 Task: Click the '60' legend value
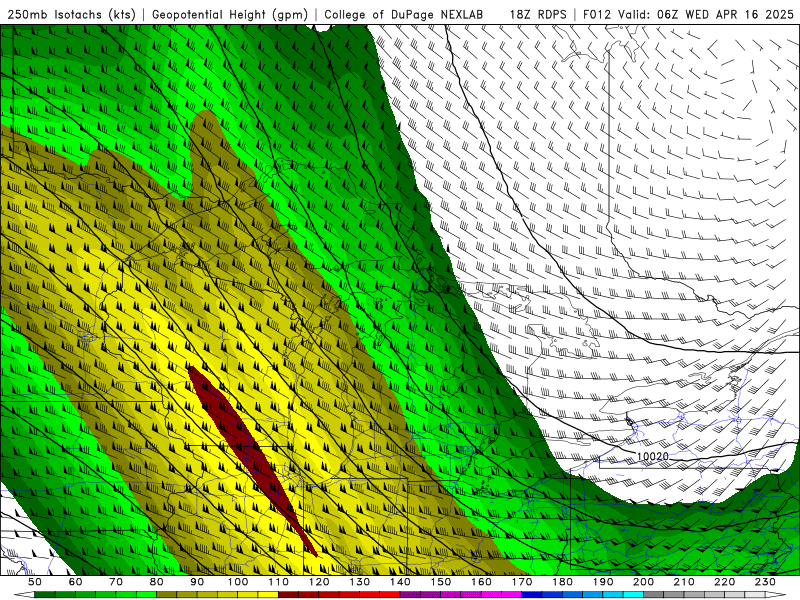(76, 582)
